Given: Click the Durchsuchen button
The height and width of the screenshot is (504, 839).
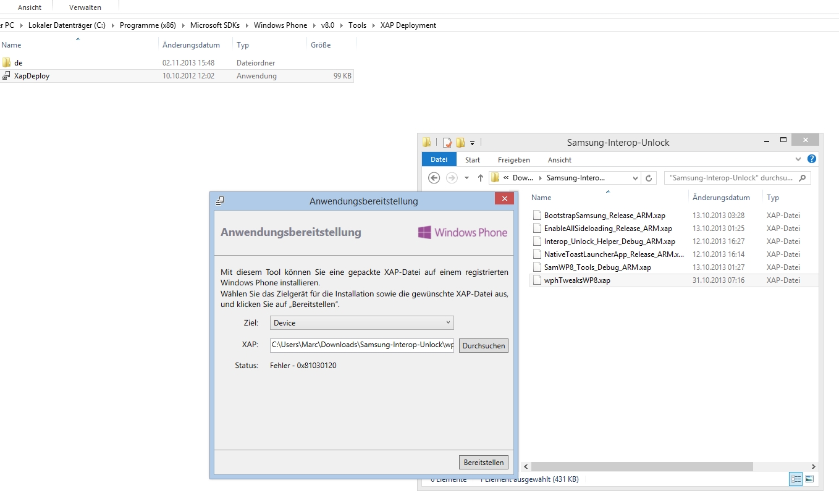Looking at the screenshot, I should point(484,346).
